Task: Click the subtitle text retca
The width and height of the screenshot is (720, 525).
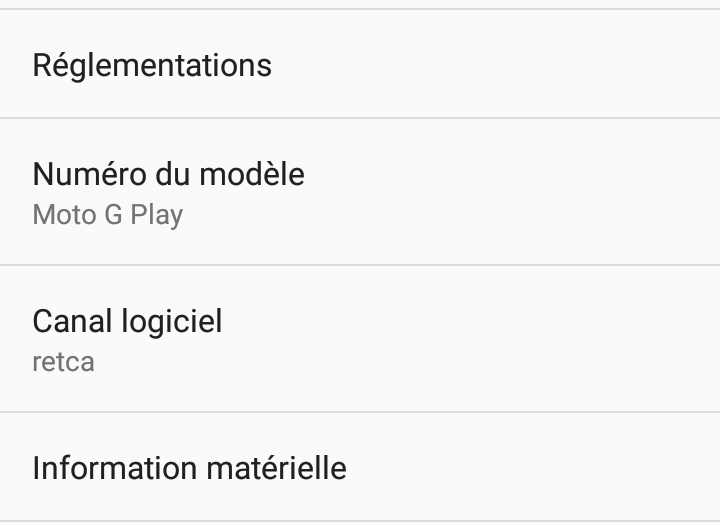Action: pos(64,361)
